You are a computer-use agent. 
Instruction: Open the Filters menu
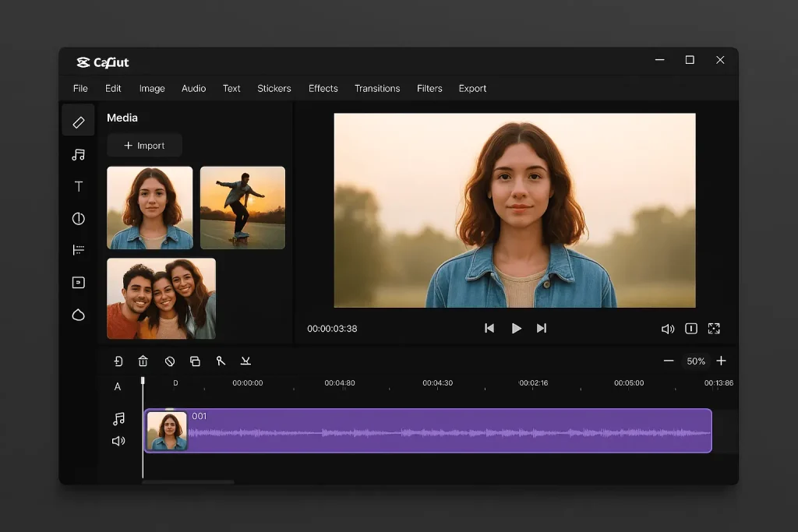[429, 88]
